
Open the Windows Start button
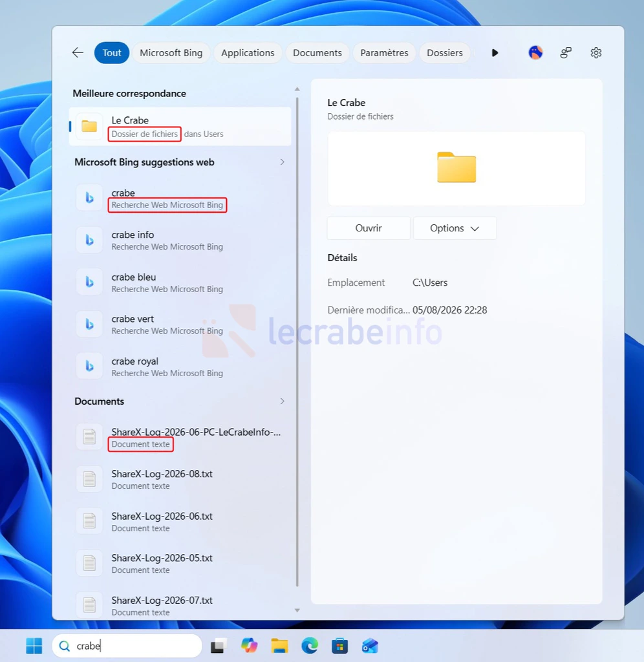pyautogui.click(x=34, y=646)
